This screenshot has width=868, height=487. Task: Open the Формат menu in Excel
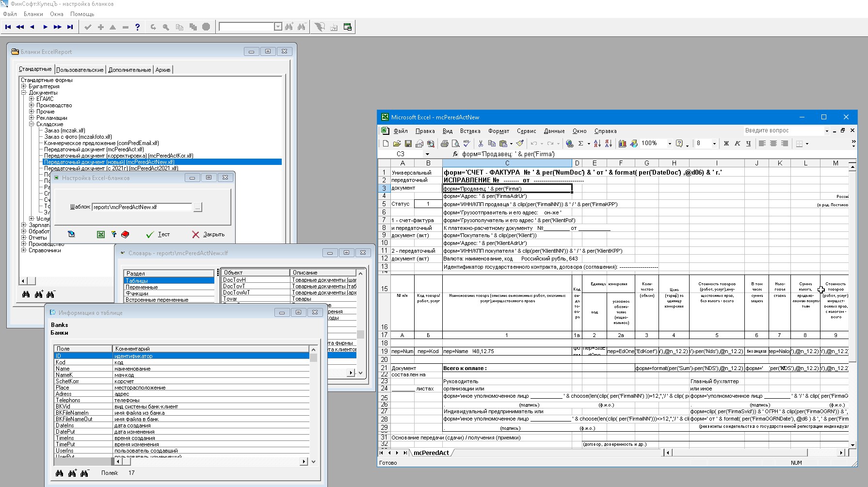point(498,131)
